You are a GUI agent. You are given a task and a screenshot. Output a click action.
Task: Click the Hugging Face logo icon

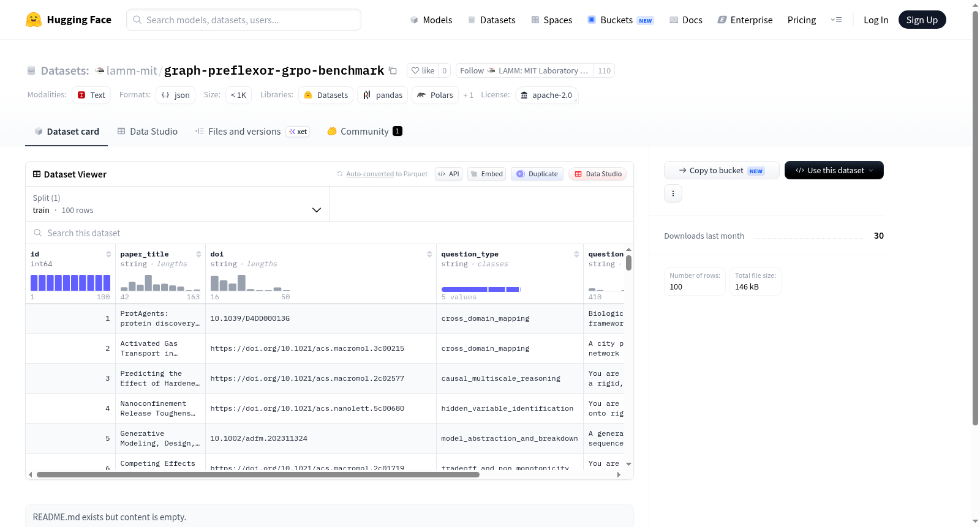click(34, 20)
